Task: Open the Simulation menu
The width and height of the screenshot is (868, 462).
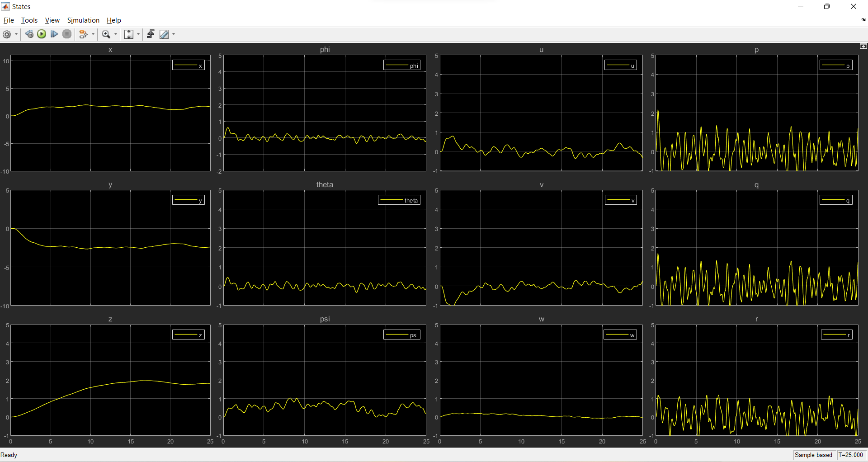Action: (x=83, y=20)
